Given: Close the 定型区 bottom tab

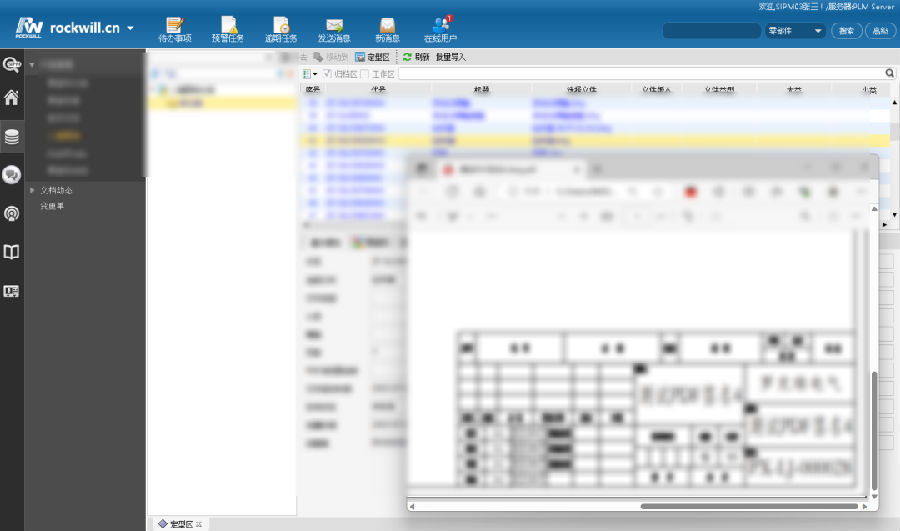Looking at the screenshot, I should point(199,524).
